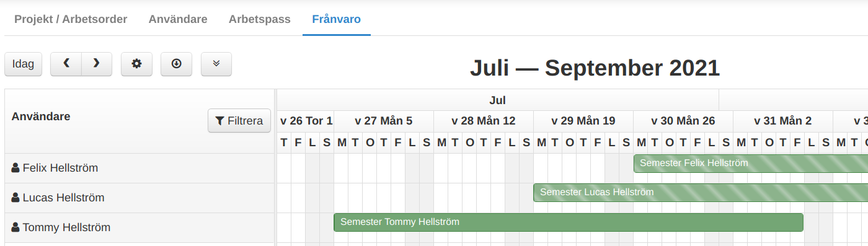Click week header v 28 Mån 12
The image size is (868, 246).
tap(484, 121)
